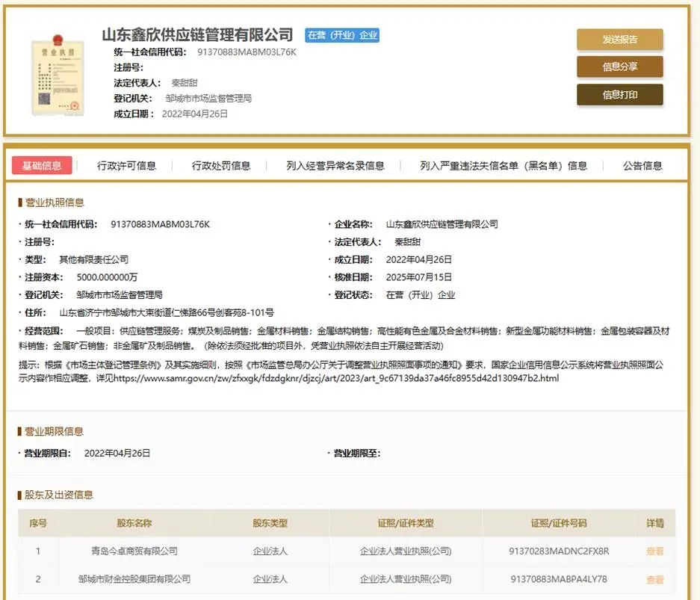Click 查看 for 青岛今卓商贸有限公司
The height and width of the screenshot is (600, 700).
click(x=654, y=551)
